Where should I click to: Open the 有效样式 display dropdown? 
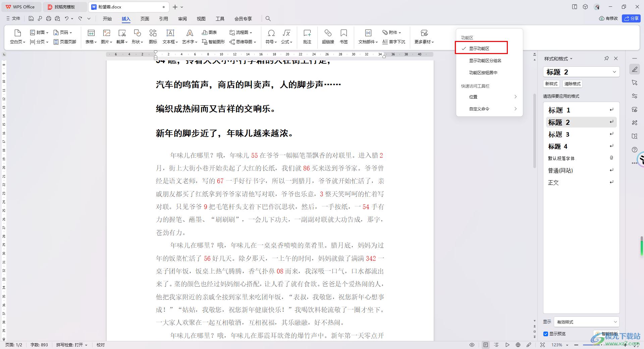pyautogui.click(x=587, y=322)
